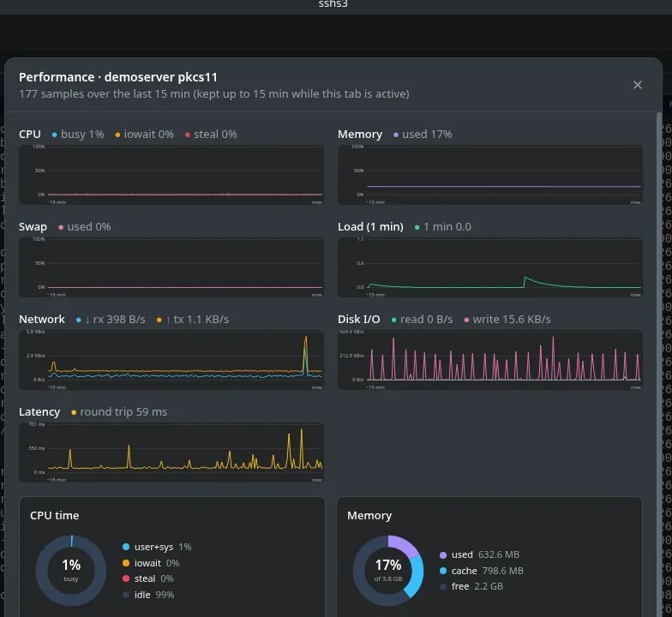The image size is (672, 617).
Task: Click the Latency round trip graph
Action: pos(171,452)
